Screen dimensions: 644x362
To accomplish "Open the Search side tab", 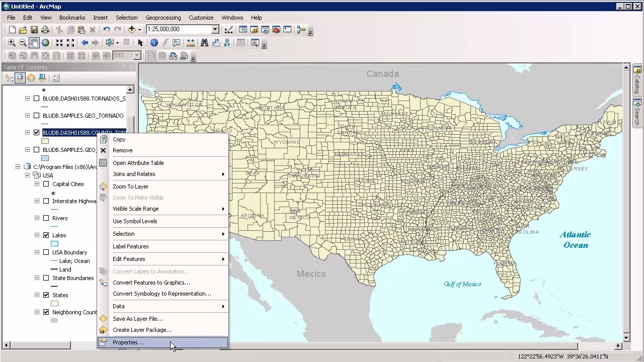I will point(637,113).
